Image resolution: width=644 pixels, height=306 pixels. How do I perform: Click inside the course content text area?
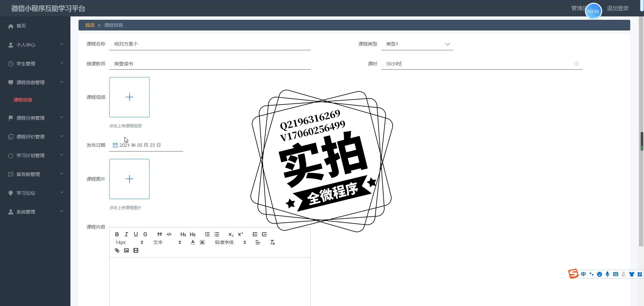(x=210, y=282)
